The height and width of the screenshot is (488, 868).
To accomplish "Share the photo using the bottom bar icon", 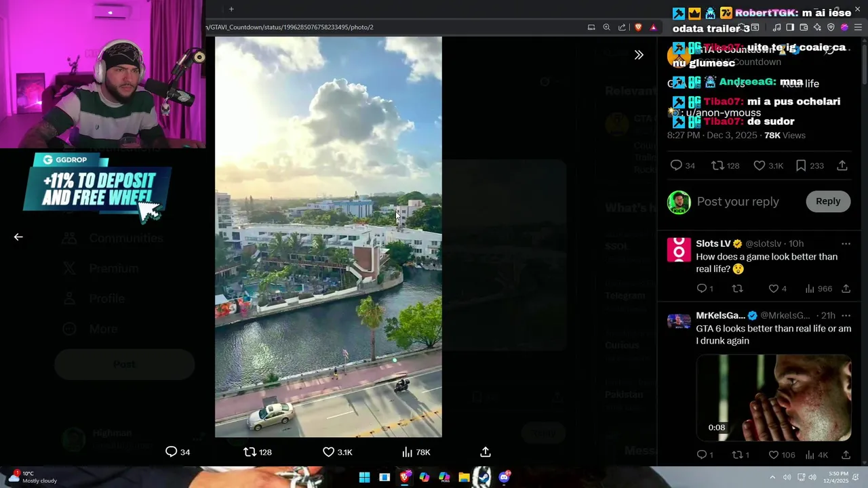I will (486, 452).
